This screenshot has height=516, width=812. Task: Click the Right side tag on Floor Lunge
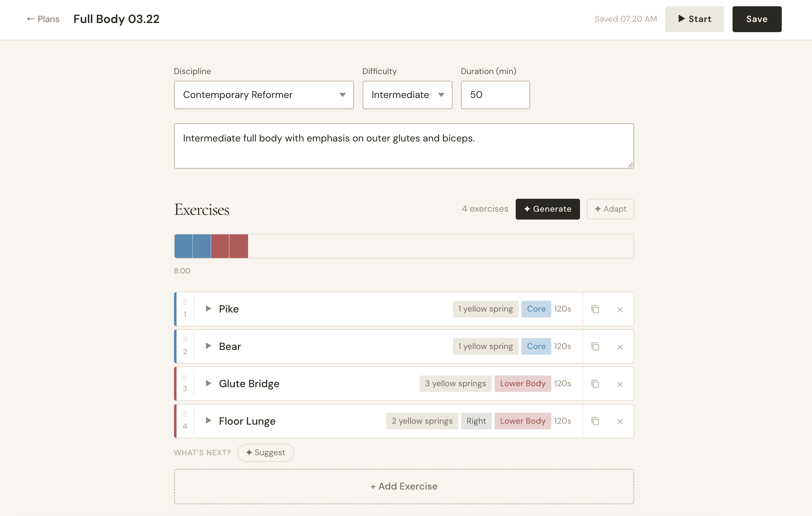(x=476, y=421)
